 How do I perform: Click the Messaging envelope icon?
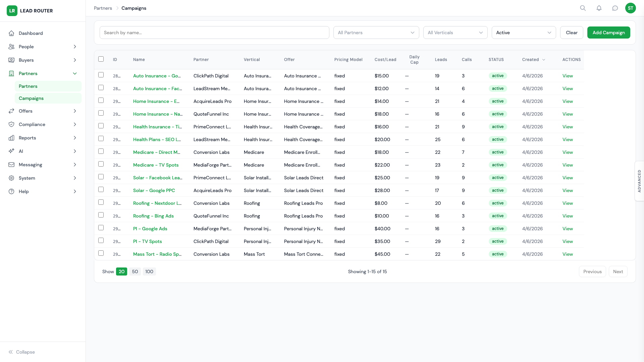tap(11, 165)
